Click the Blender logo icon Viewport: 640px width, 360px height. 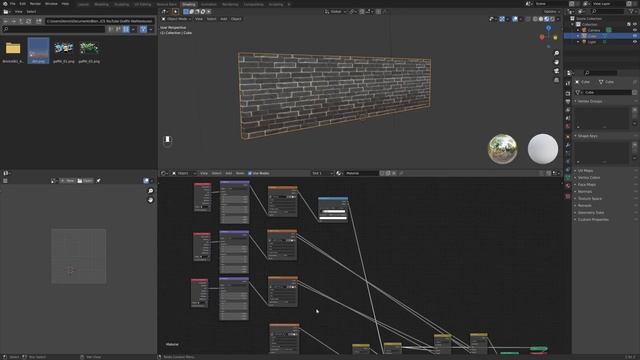tap(5, 4)
